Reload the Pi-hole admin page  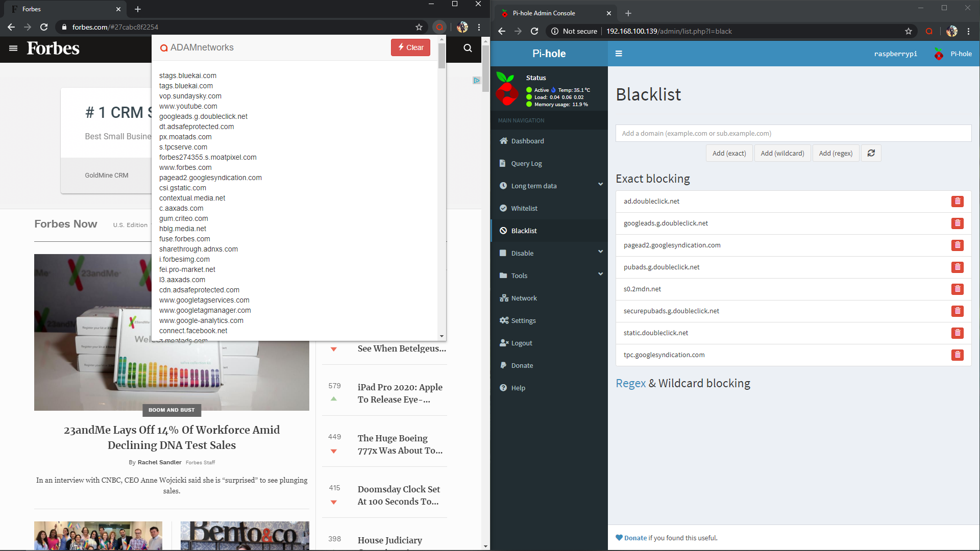tap(534, 31)
